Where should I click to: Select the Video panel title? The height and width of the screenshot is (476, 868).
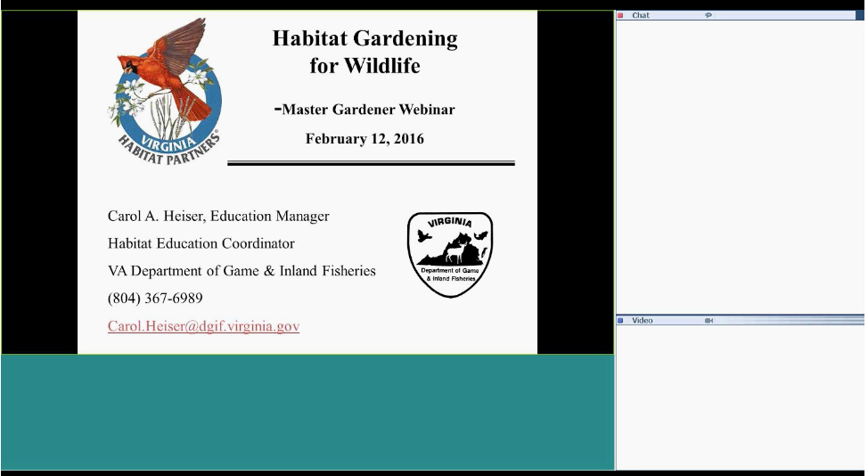[x=643, y=321]
